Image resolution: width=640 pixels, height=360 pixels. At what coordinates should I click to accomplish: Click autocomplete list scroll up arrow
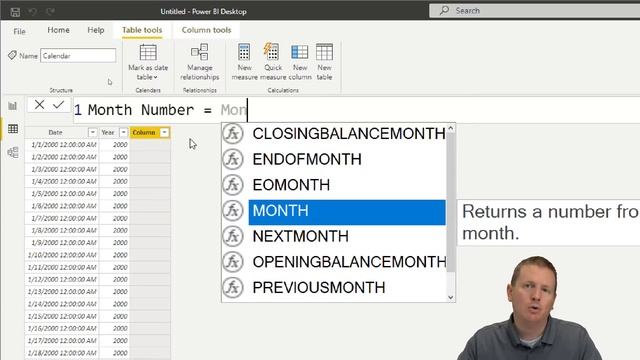(x=451, y=128)
